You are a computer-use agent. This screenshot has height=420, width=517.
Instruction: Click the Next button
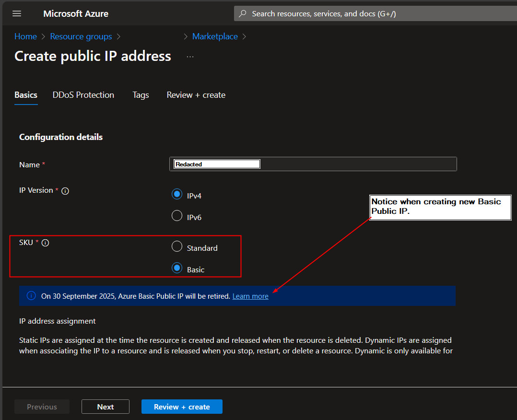point(106,407)
